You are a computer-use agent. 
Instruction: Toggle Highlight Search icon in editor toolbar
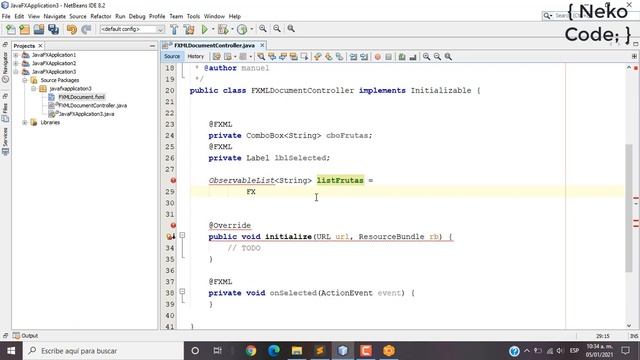tap(293, 57)
